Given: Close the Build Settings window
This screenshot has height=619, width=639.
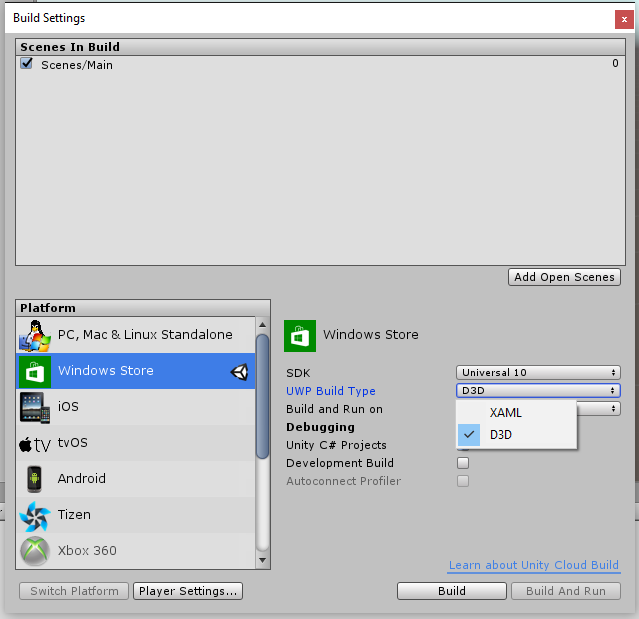Looking at the screenshot, I should pyautogui.click(x=624, y=20).
